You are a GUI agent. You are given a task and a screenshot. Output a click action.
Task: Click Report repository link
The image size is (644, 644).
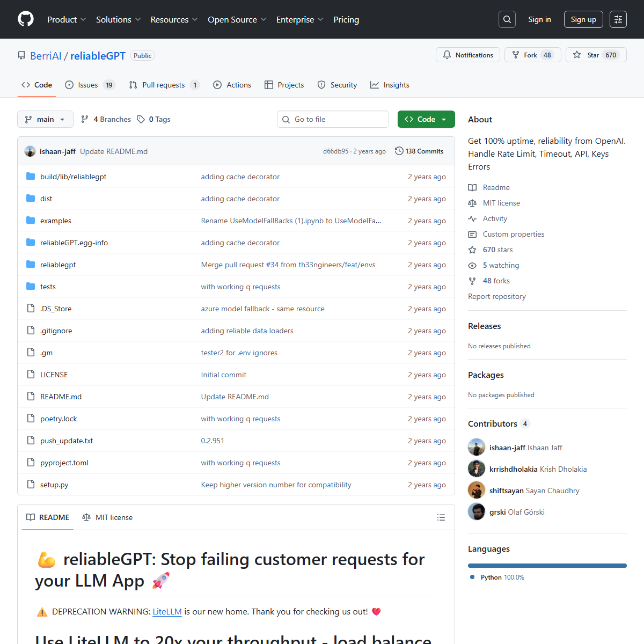point(497,296)
